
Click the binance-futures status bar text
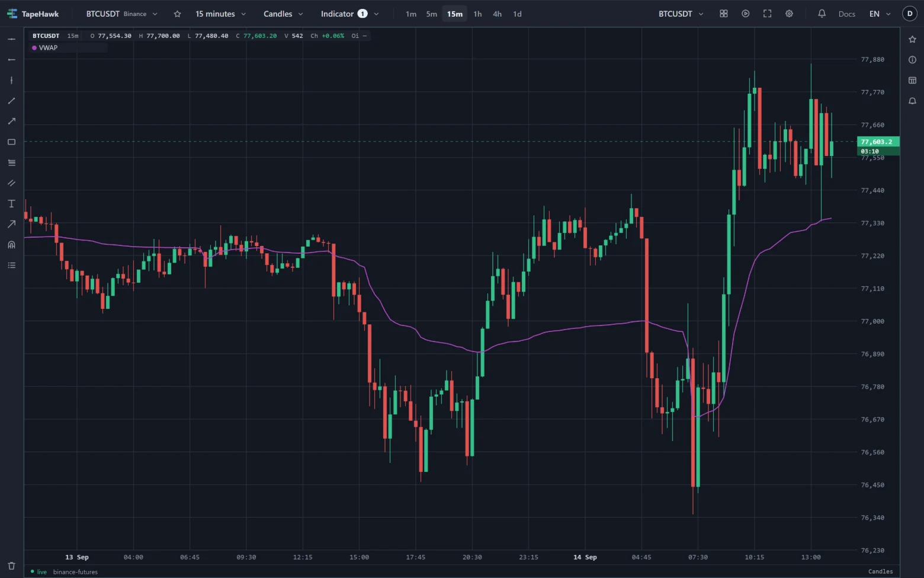click(x=75, y=572)
